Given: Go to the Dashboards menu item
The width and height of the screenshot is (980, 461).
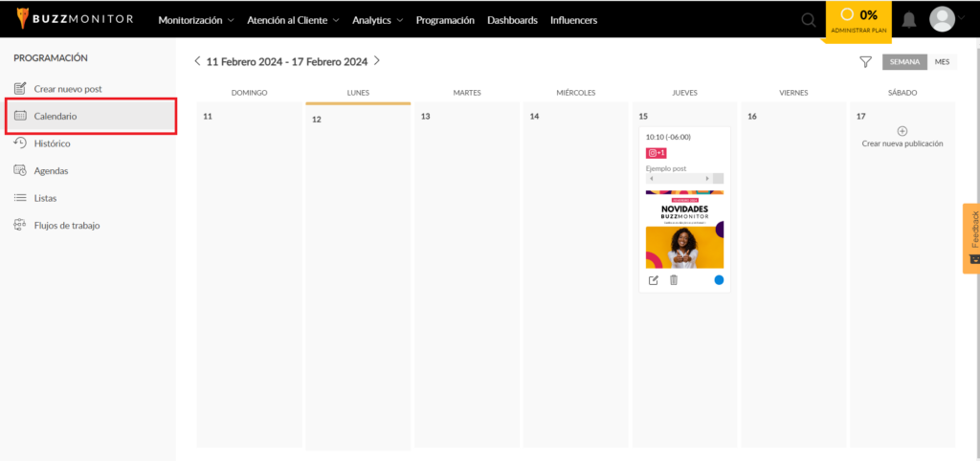Looking at the screenshot, I should [x=513, y=20].
